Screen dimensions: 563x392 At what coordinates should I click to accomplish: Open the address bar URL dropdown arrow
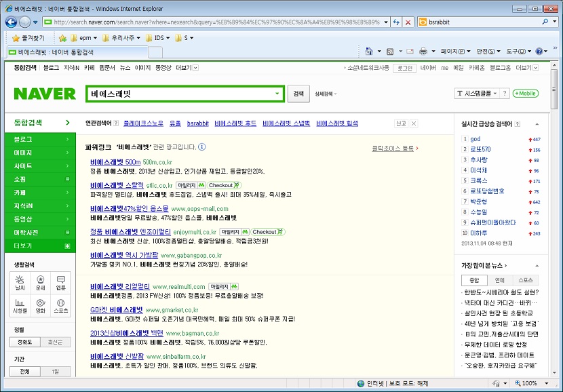tap(386, 22)
